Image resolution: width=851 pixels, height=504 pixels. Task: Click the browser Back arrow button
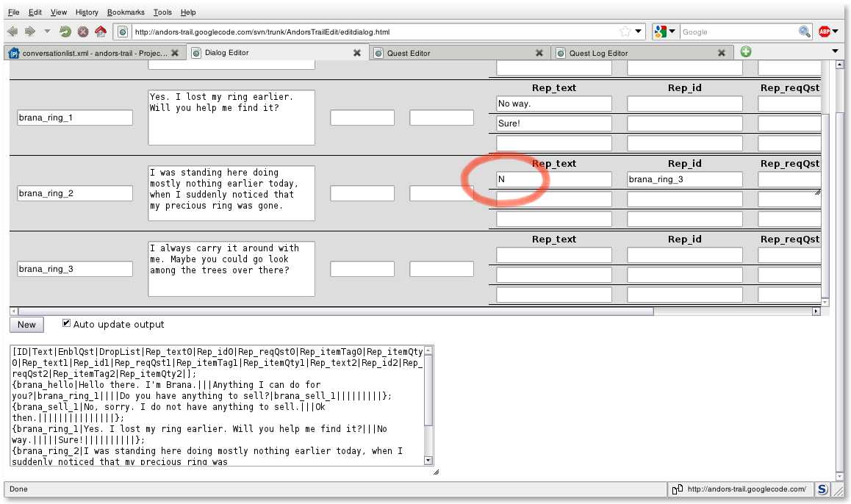pyautogui.click(x=12, y=32)
